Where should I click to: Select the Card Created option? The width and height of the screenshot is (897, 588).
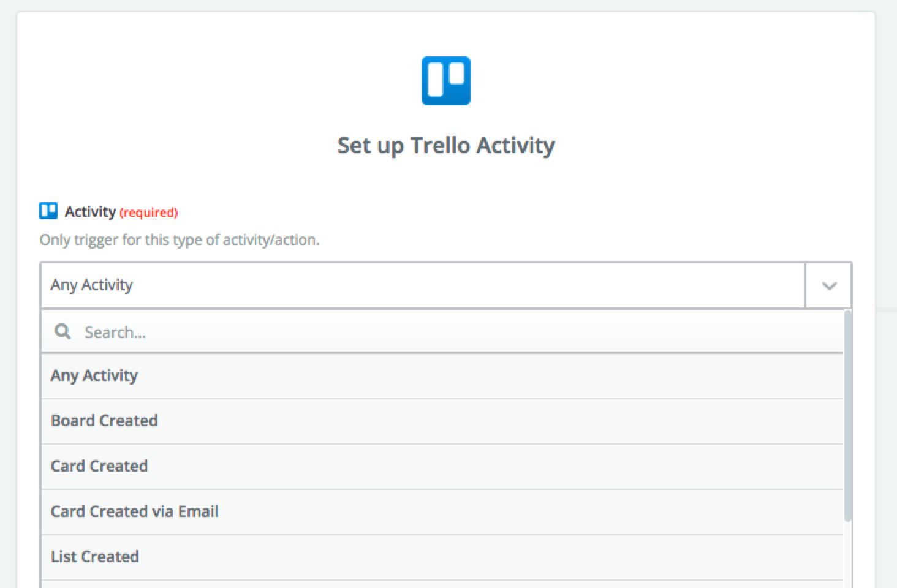point(99,466)
